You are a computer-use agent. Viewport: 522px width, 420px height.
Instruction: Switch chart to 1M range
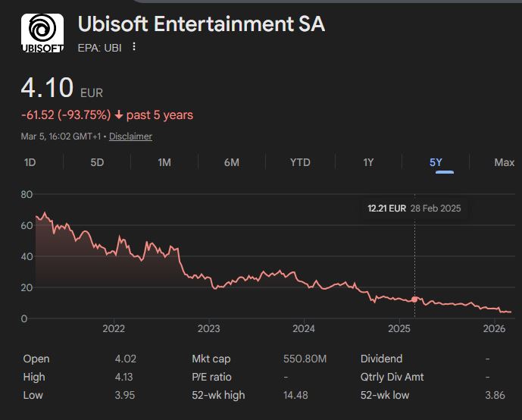164,162
